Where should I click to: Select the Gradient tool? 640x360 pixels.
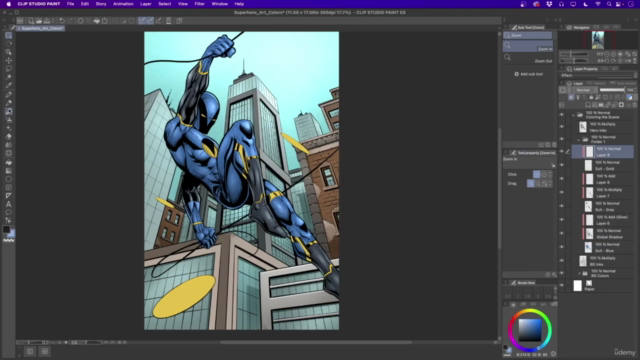[9, 171]
